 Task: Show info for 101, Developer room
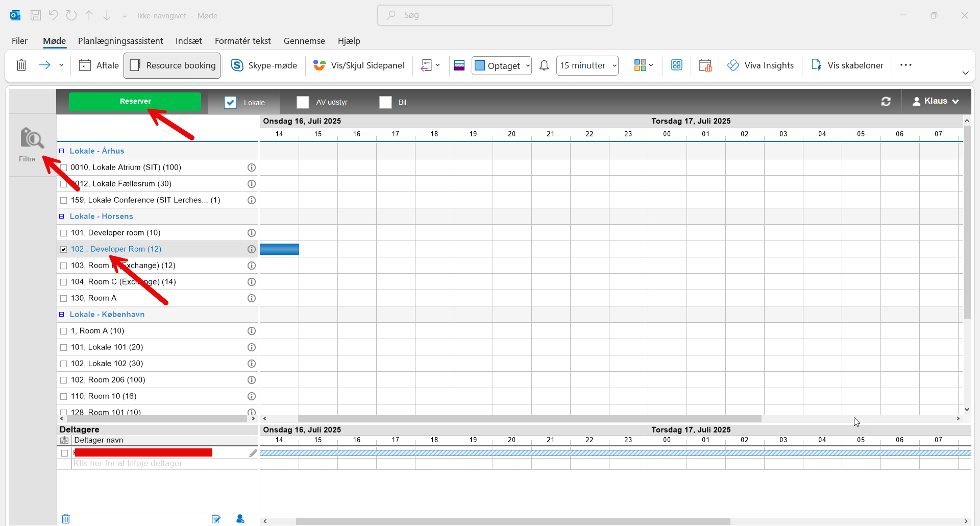pyautogui.click(x=252, y=233)
